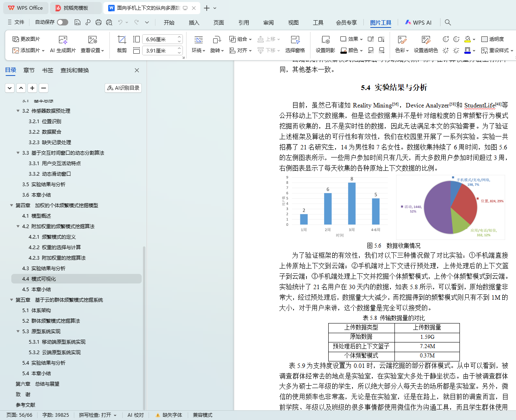
Task: Switch to the 插入 ribbon tab
Action: tap(194, 23)
